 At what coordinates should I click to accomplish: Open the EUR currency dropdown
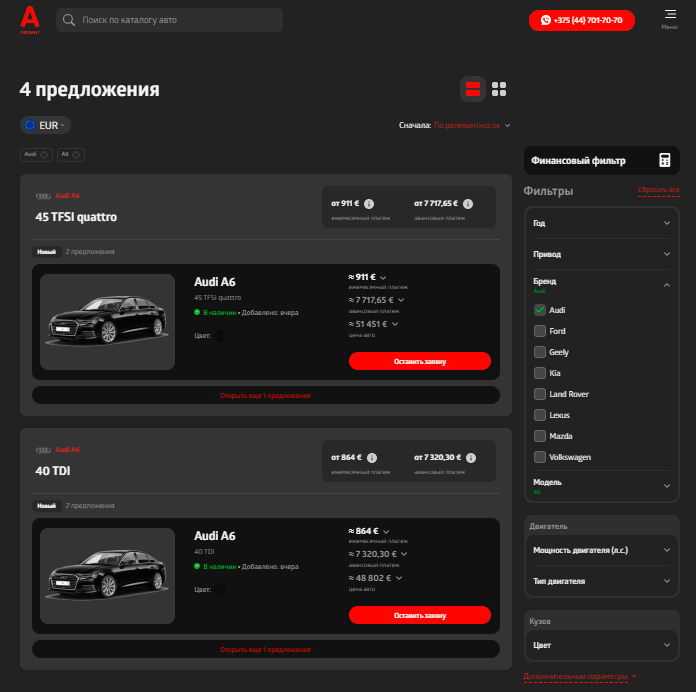tap(45, 126)
